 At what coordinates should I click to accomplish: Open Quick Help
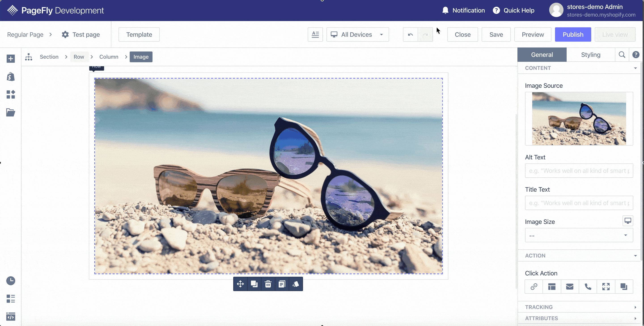click(513, 10)
